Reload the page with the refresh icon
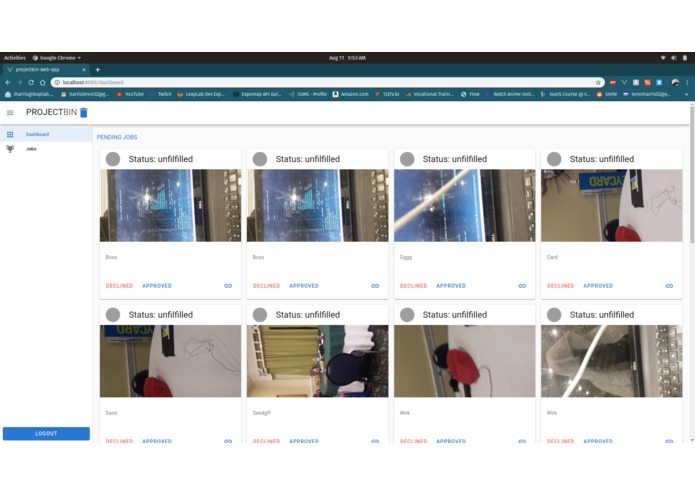695x494 pixels. pos(31,82)
